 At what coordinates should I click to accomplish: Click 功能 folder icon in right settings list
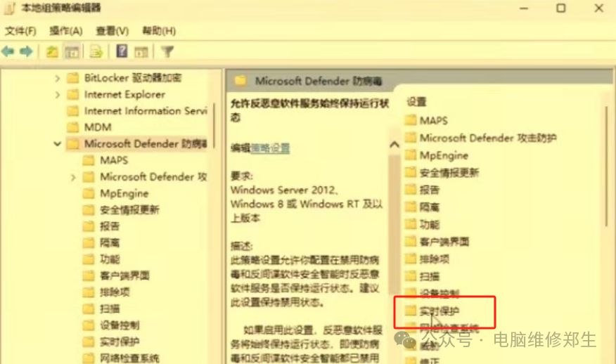click(x=411, y=224)
